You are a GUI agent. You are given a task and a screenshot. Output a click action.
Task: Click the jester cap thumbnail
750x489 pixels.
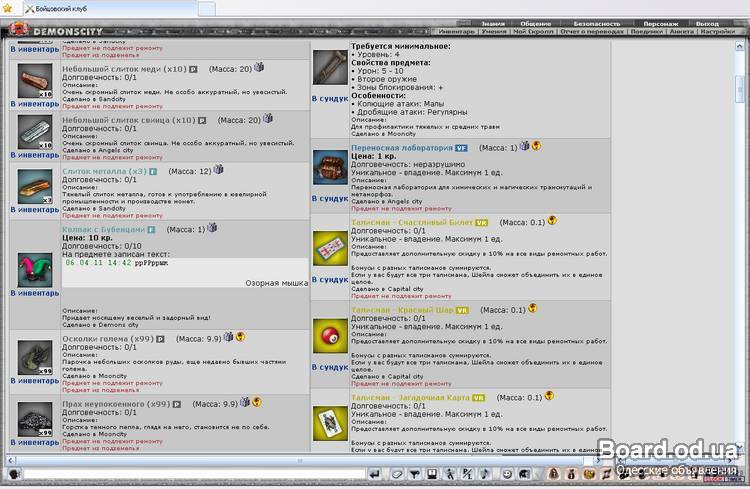(35, 270)
